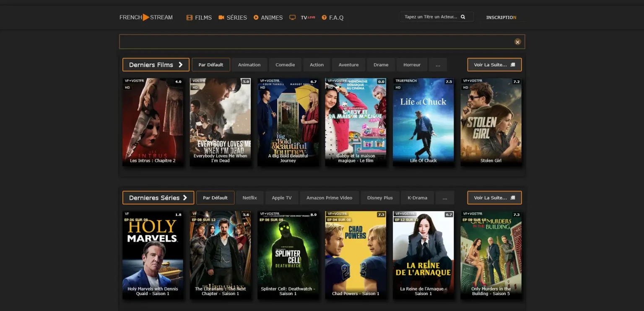Open La Reine de l'Arnaque poster
Screen dimensions: 644x311
point(423,255)
